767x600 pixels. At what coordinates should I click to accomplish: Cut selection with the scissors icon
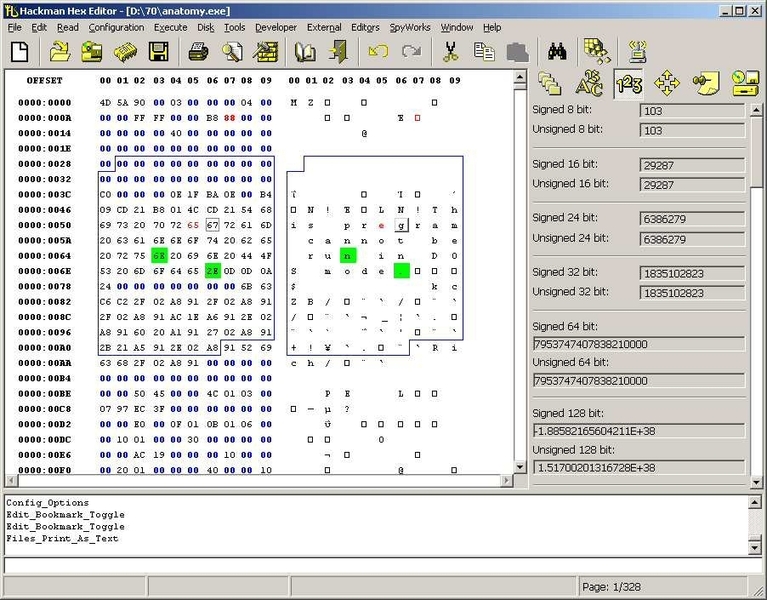click(451, 52)
